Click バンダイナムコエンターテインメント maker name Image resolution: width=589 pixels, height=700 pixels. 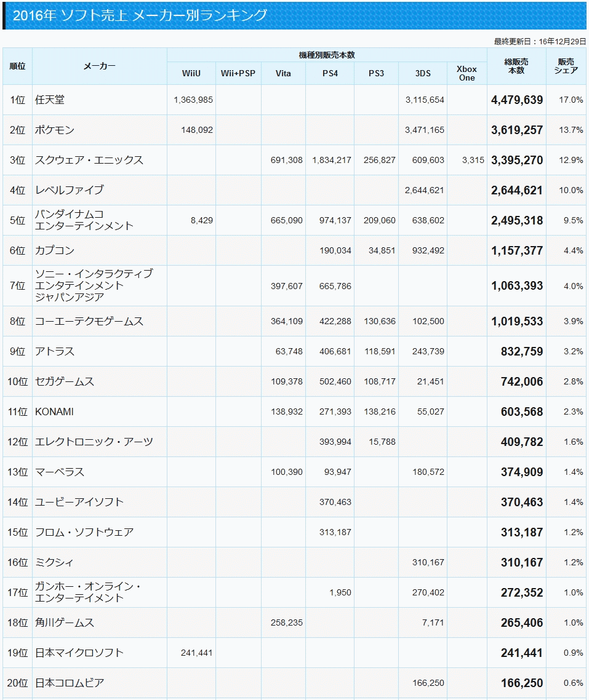(x=84, y=220)
